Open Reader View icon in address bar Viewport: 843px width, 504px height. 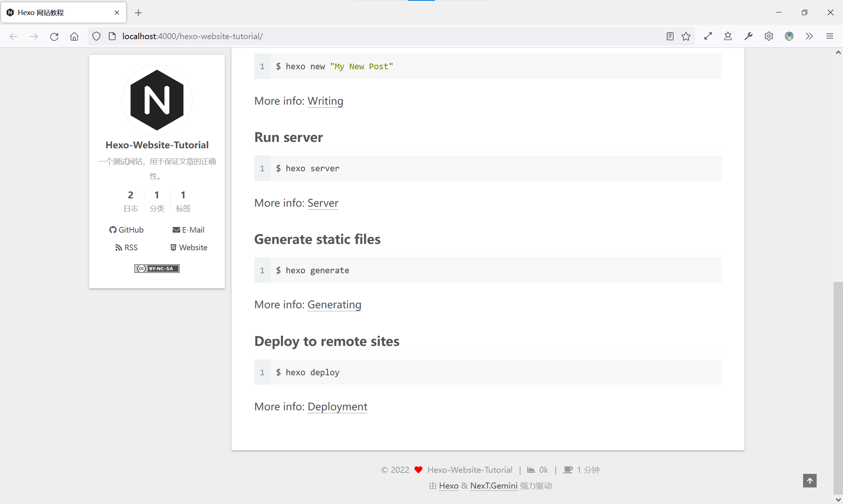(x=670, y=36)
